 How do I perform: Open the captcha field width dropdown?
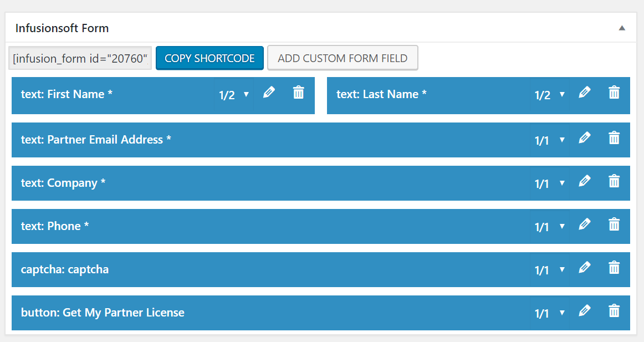tap(549, 270)
